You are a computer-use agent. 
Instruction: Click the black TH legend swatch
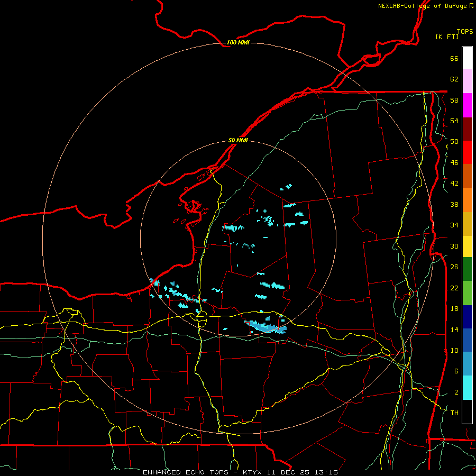(x=467, y=411)
